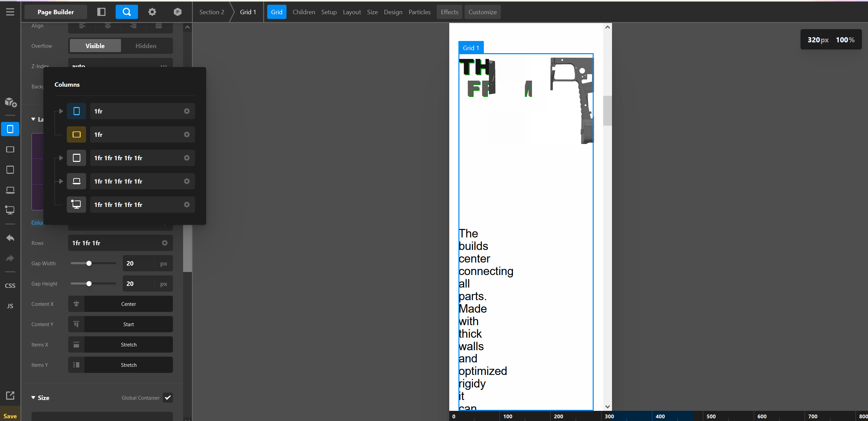868x421 pixels.
Task: Set Overflow to Visible
Action: [x=95, y=46]
